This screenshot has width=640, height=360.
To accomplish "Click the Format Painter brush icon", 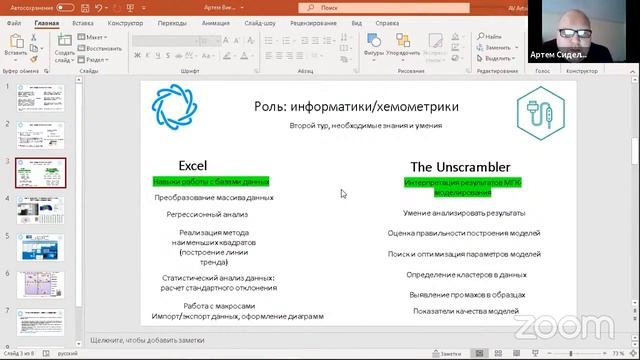I will [33, 59].
